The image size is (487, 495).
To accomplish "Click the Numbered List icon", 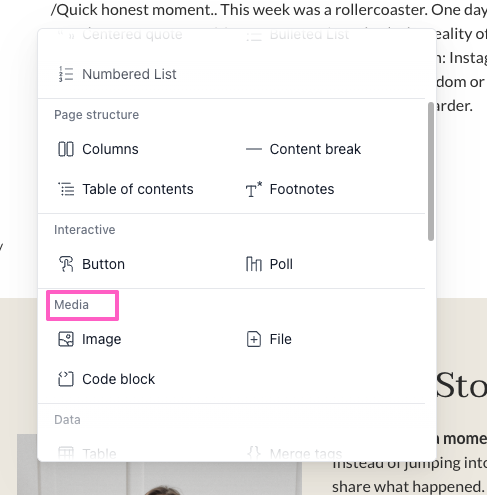I will pos(66,74).
